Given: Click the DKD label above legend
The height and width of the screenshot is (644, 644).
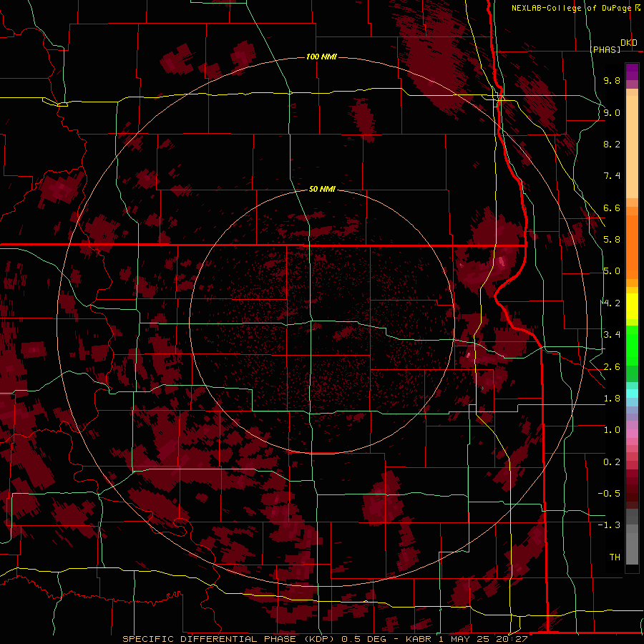Looking at the screenshot, I should 629,43.
